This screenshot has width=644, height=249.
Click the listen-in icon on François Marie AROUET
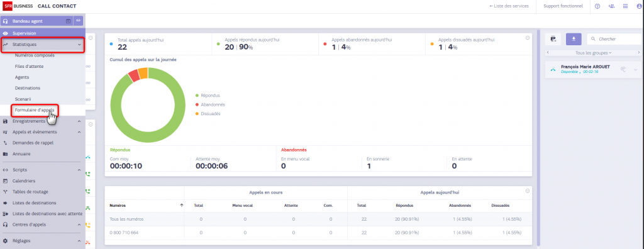[623, 69]
